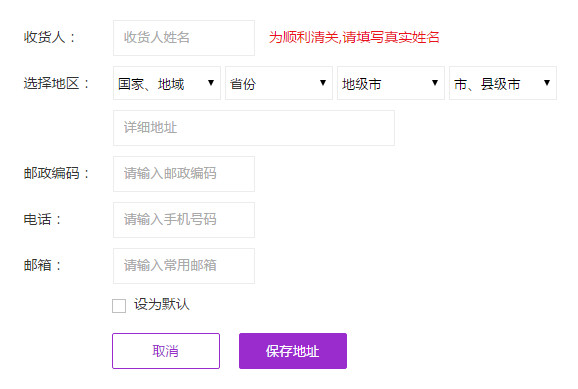578x389 pixels.
Task: Click the 请输入邮政编码 postal code field
Action: pos(184,174)
